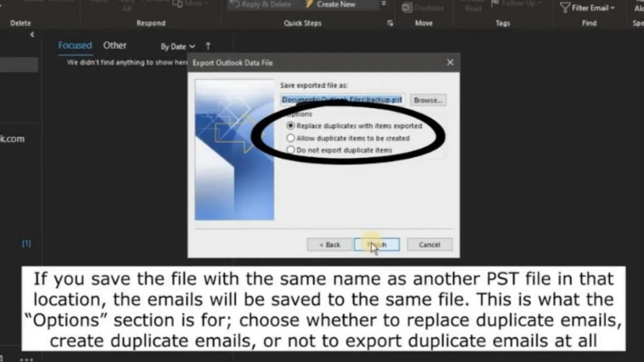Select Allow duplicate items to be created

pyautogui.click(x=290, y=138)
